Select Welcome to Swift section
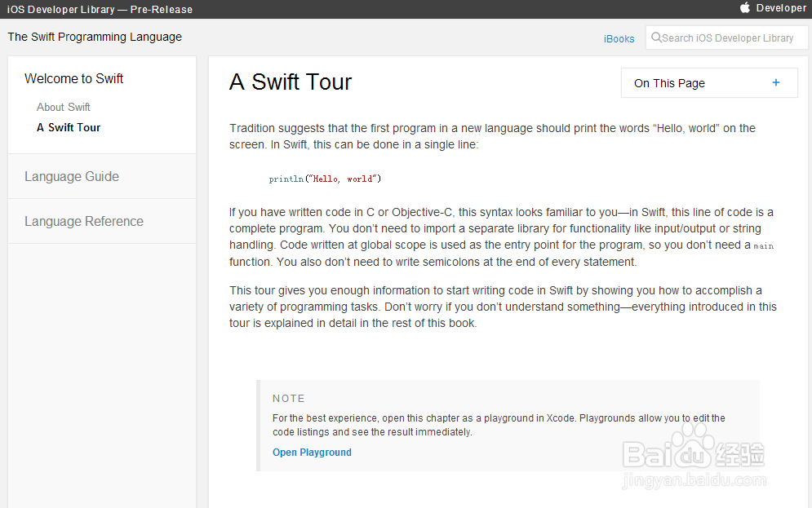This screenshot has height=508, width=812. tap(73, 78)
